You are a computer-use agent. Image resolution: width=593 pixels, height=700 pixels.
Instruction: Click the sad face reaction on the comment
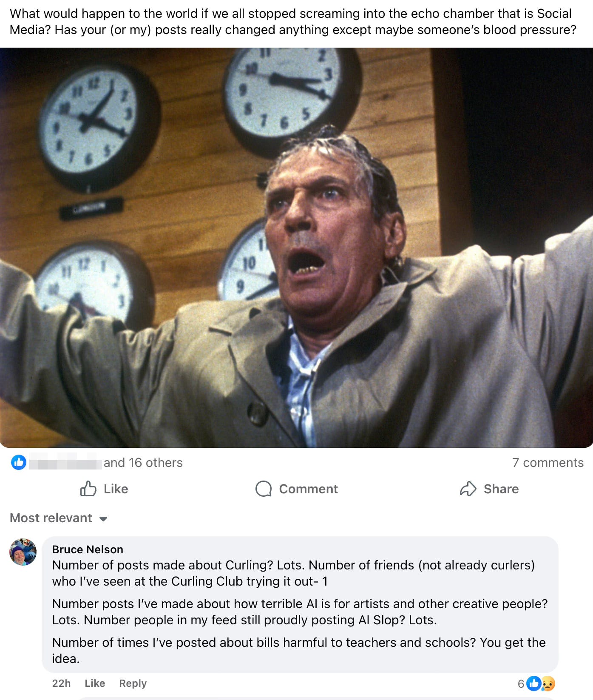pyautogui.click(x=548, y=683)
